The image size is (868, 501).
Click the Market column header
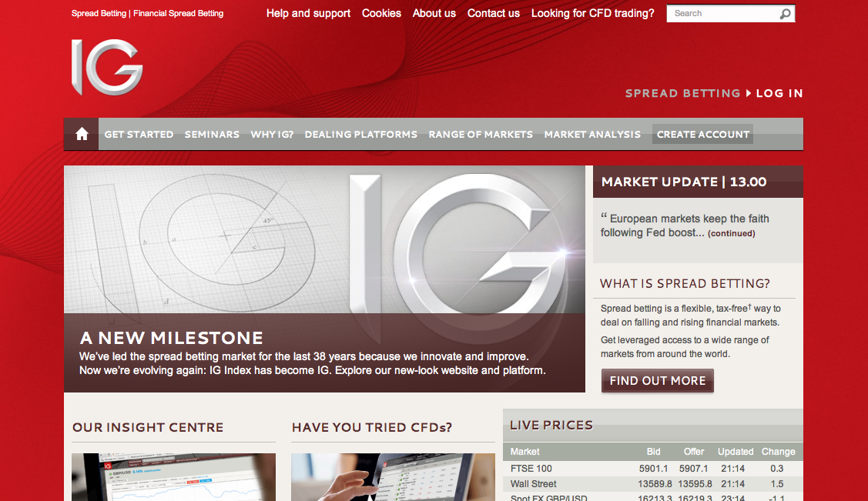[x=524, y=452]
